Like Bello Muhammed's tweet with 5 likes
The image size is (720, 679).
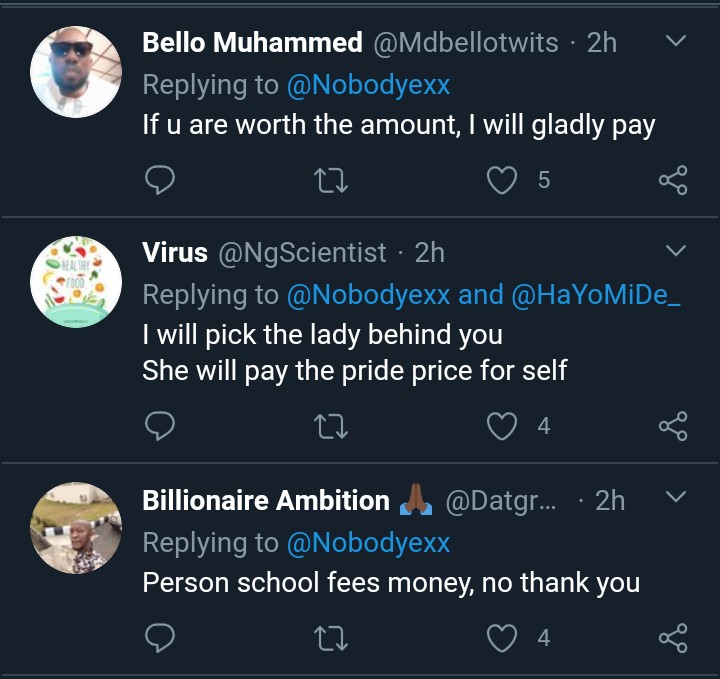pos(502,180)
